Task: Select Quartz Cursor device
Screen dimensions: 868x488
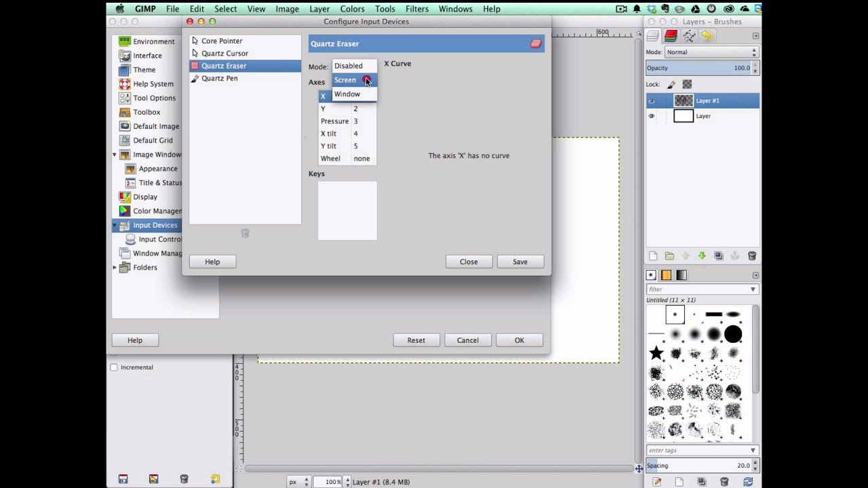Action: click(x=245, y=53)
